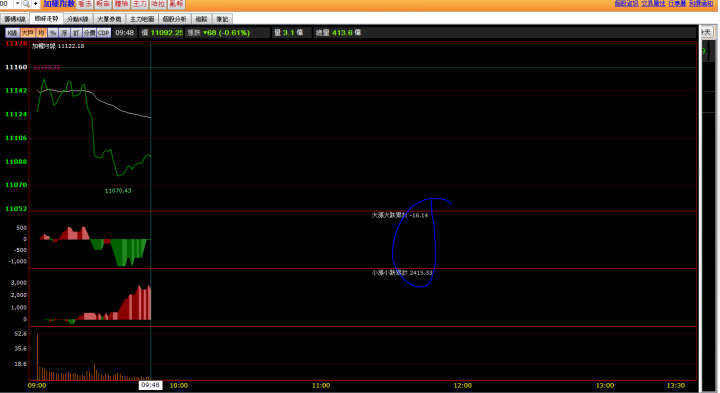Open the stock code dropdown arrow
Viewport: 720px width, 393px height.
(17, 4)
